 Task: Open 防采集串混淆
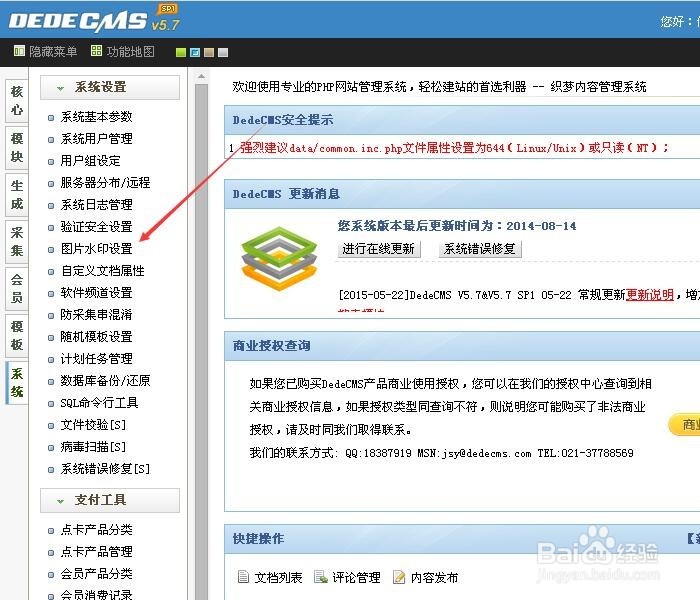96,315
